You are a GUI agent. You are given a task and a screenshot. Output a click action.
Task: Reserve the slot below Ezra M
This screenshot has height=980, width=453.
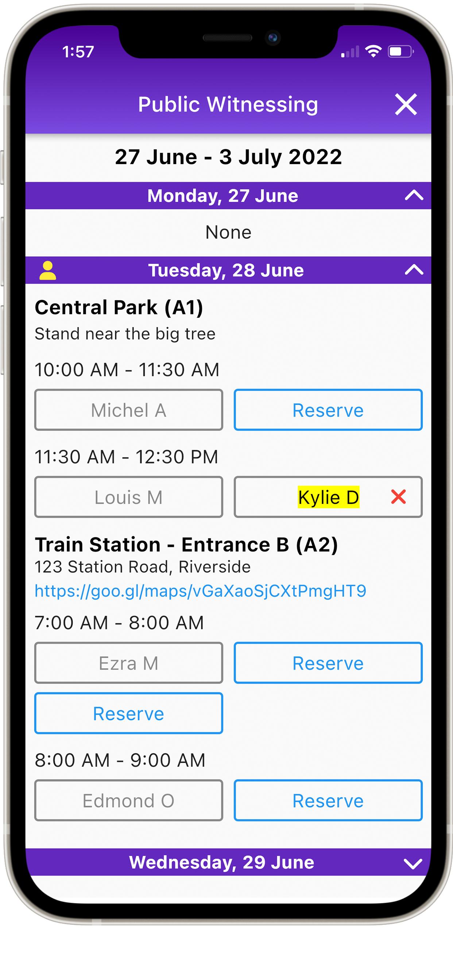129,713
